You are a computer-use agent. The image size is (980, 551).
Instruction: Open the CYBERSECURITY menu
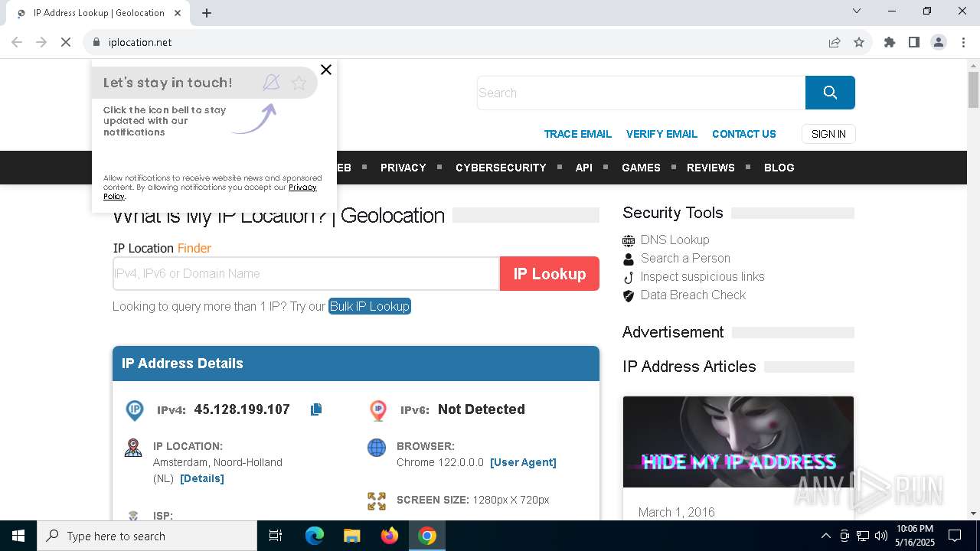pyautogui.click(x=501, y=168)
